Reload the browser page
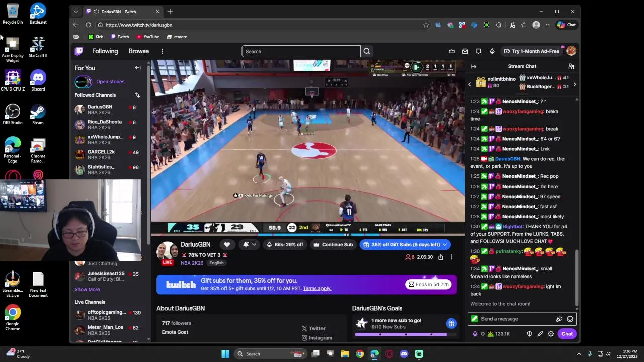 point(88,25)
